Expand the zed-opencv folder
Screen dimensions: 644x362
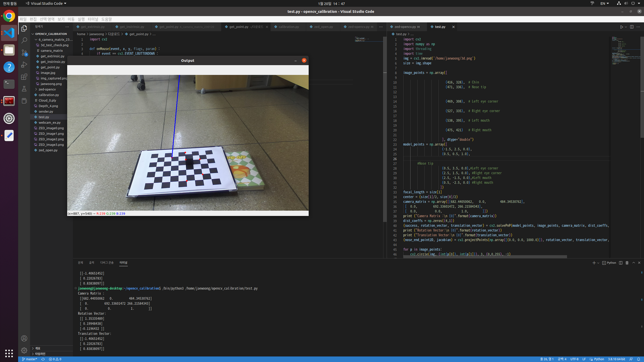[36, 89]
